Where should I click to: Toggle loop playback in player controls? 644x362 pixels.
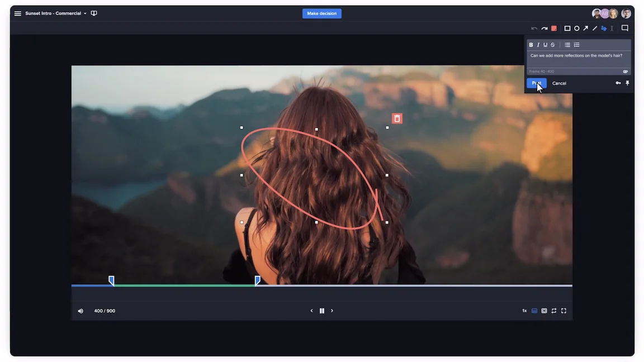554,311
